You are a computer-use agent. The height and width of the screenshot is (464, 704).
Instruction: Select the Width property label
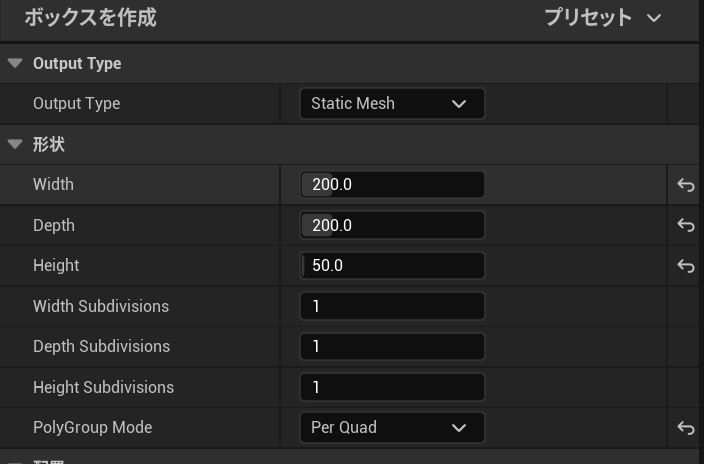click(x=53, y=185)
